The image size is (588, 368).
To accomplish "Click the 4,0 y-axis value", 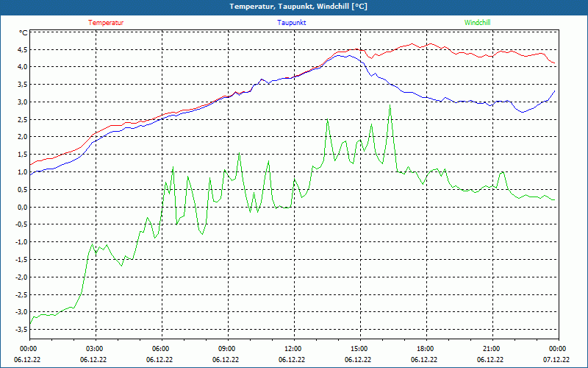I will pyautogui.click(x=23, y=67).
